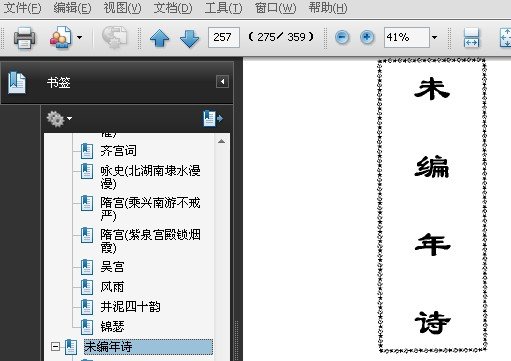Open the 帮助(H) menu
Screen dimensions: 511x361
(x=328, y=8)
